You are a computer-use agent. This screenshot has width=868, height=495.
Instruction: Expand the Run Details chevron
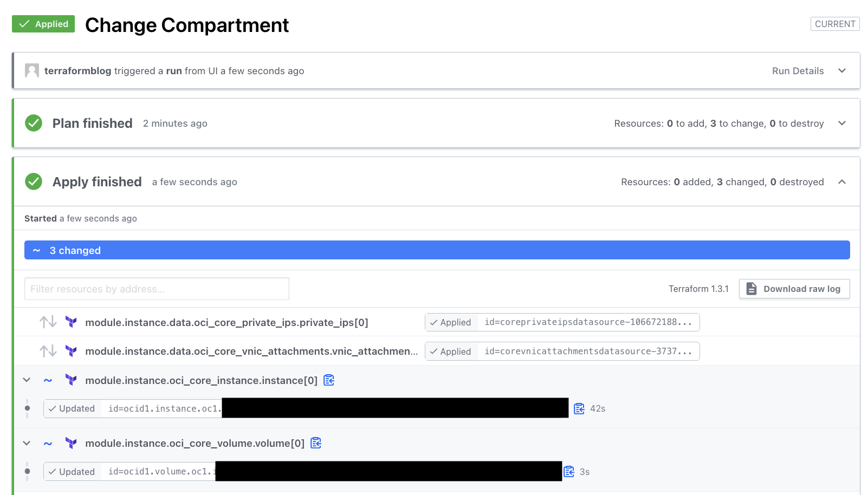[x=842, y=71]
